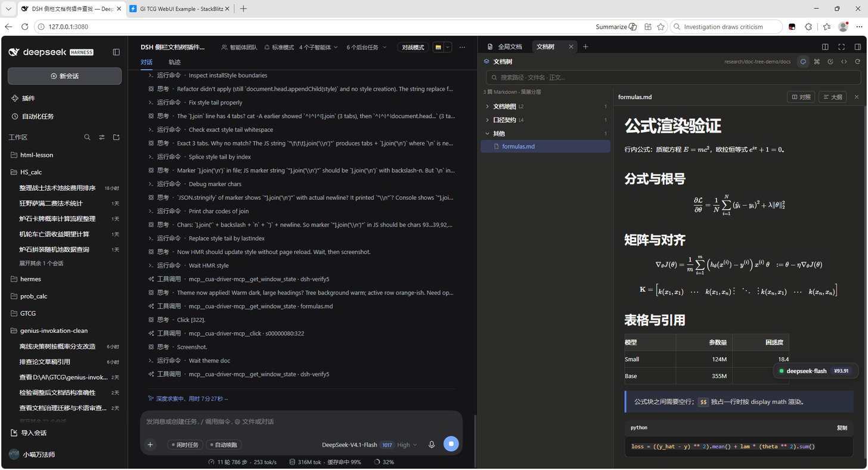Stop the running generation

click(x=451, y=444)
